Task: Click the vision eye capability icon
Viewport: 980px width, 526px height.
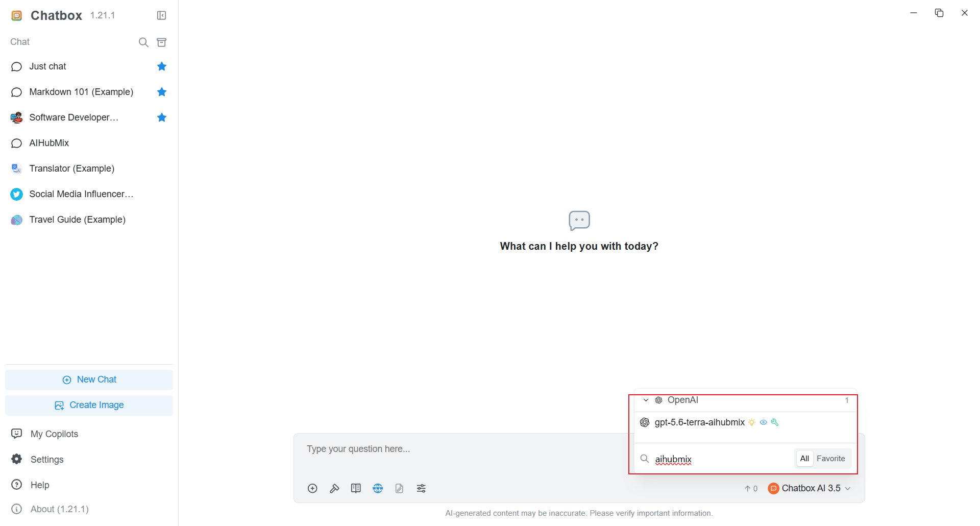Action: point(764,422)
